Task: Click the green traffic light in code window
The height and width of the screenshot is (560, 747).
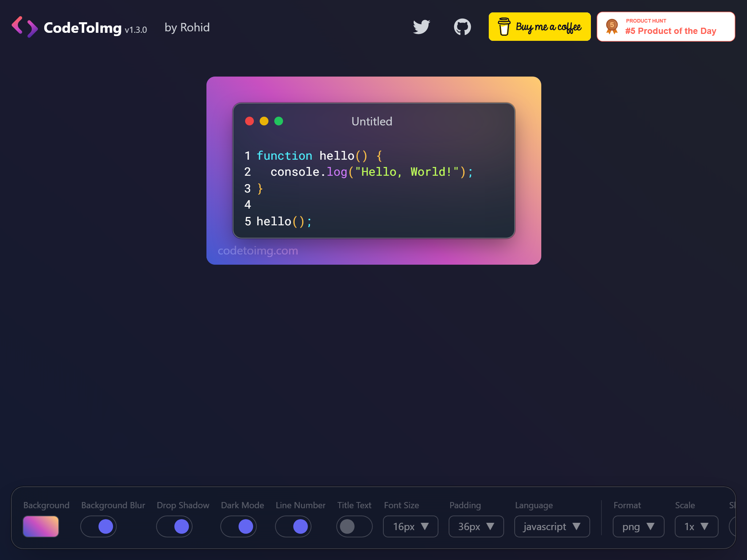Action: (279, 121)
